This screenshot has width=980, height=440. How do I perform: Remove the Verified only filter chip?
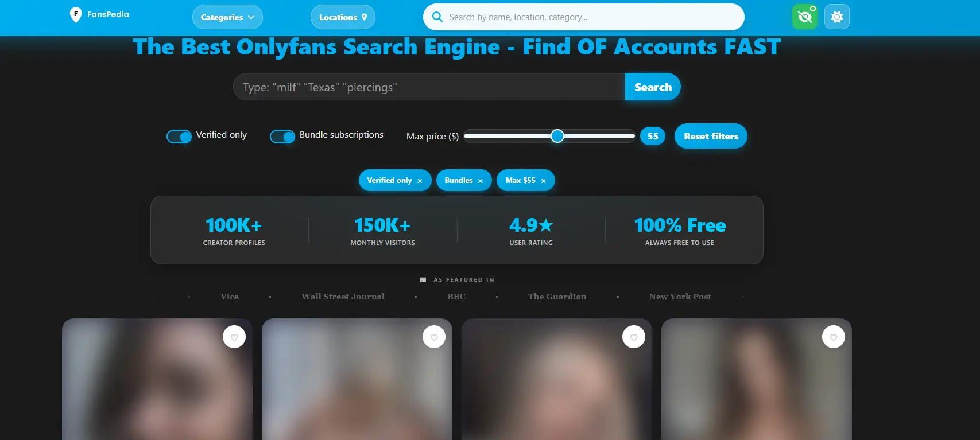pyautogui.click(x=420, y=181)
